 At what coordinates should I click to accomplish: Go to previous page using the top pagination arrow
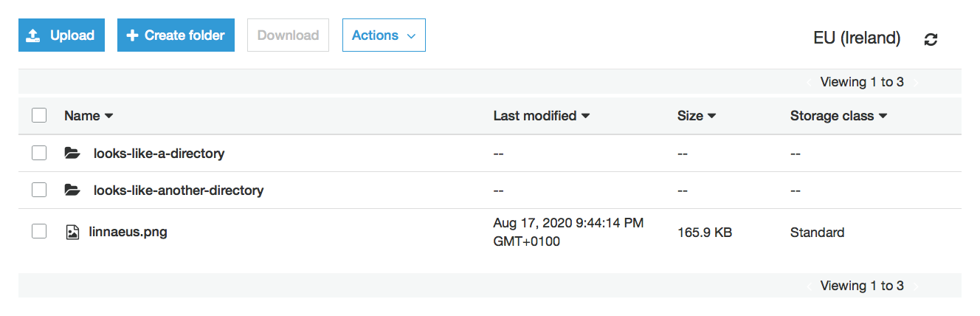tap(810, 83)
